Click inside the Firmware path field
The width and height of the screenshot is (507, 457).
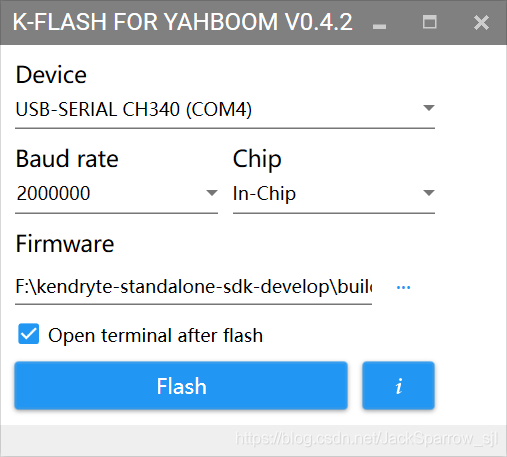193,287
